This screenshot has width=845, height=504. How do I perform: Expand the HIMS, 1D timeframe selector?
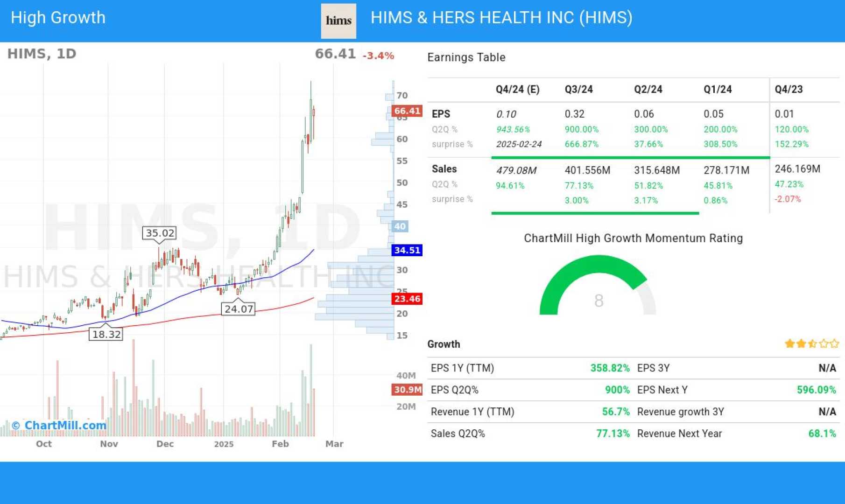tap(42, 53)
